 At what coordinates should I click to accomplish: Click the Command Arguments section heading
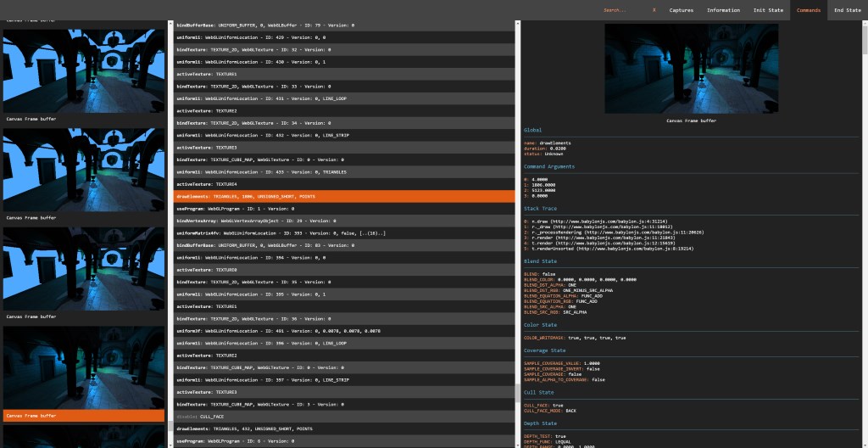[549, 166]
